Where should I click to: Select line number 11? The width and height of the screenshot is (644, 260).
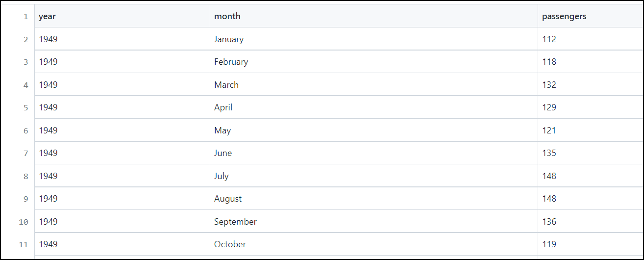tap(24, 244)
